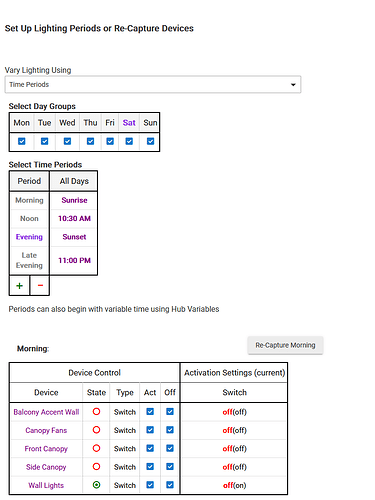Open the Vary Lighting Using dropdown

[153, 84]
